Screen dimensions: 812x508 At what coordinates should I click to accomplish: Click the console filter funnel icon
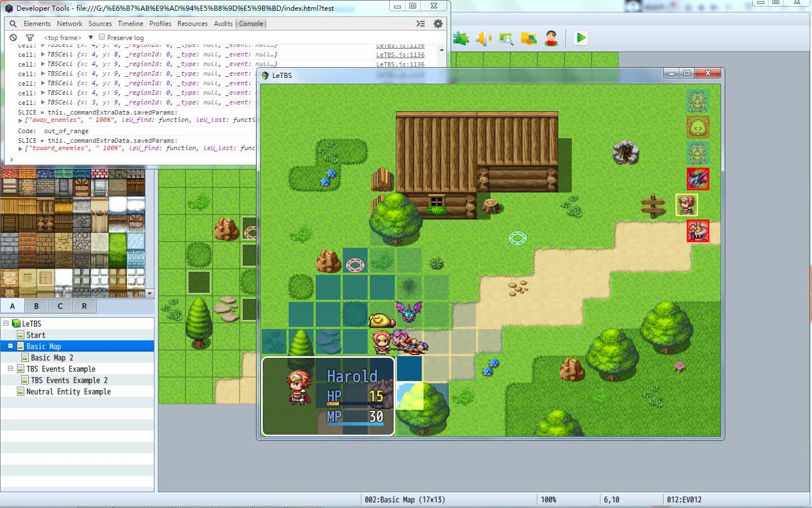click(30, 37)
